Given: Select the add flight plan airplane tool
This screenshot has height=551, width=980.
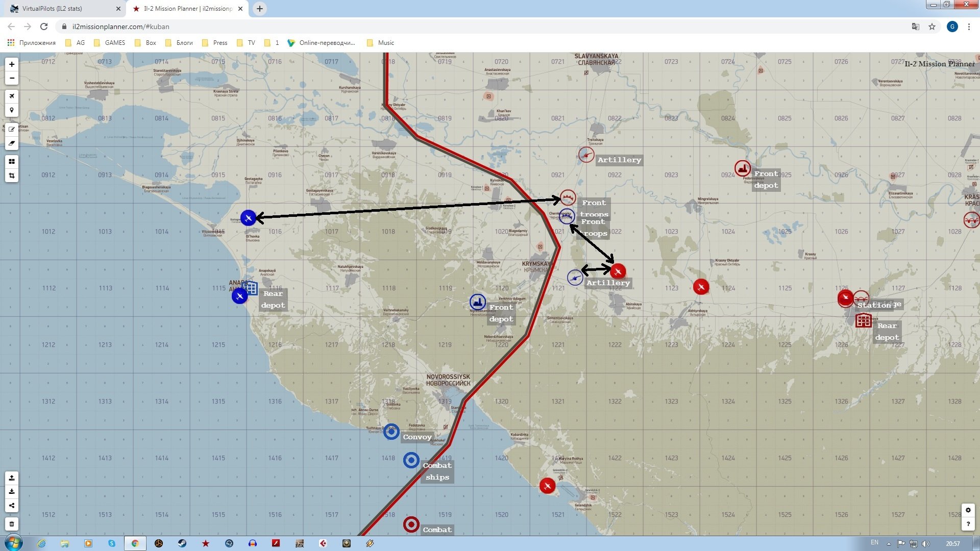Looking at the screenshot, I should 11,96.
